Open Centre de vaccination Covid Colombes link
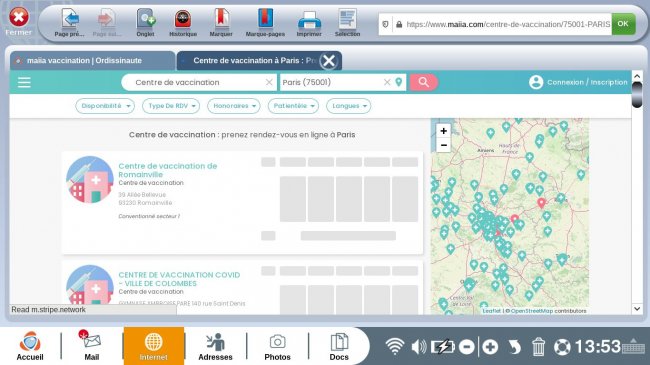 tap(179, 279)
